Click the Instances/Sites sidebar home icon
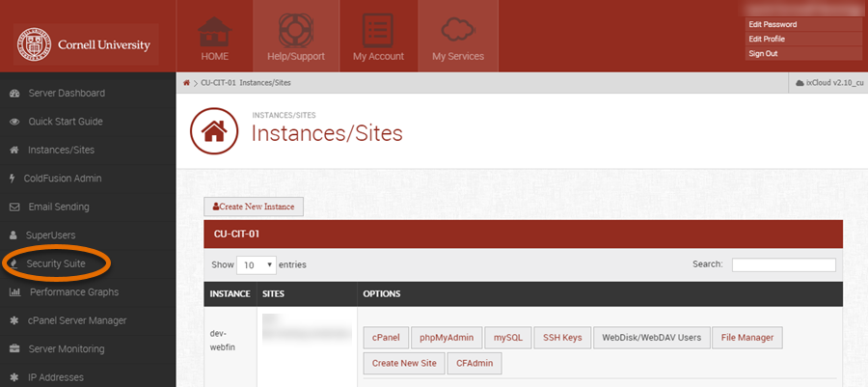Image resolution: width=868 pixels, height=387 pixels. pos(14,150)
